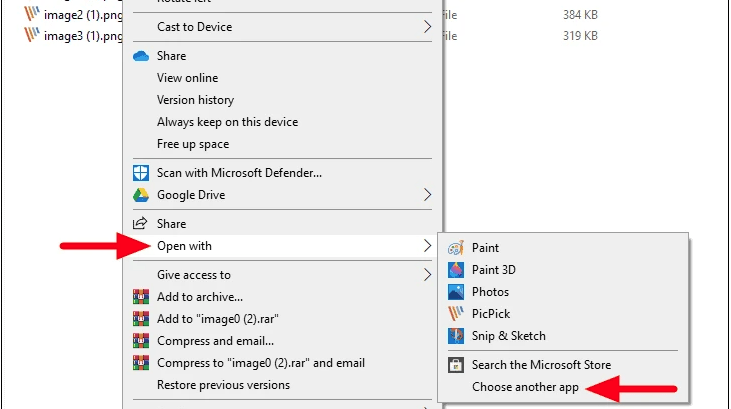Viewport: 731px width, 409px height.
Task: Expand the Open with submenu arrow
Action: (427, 246)
